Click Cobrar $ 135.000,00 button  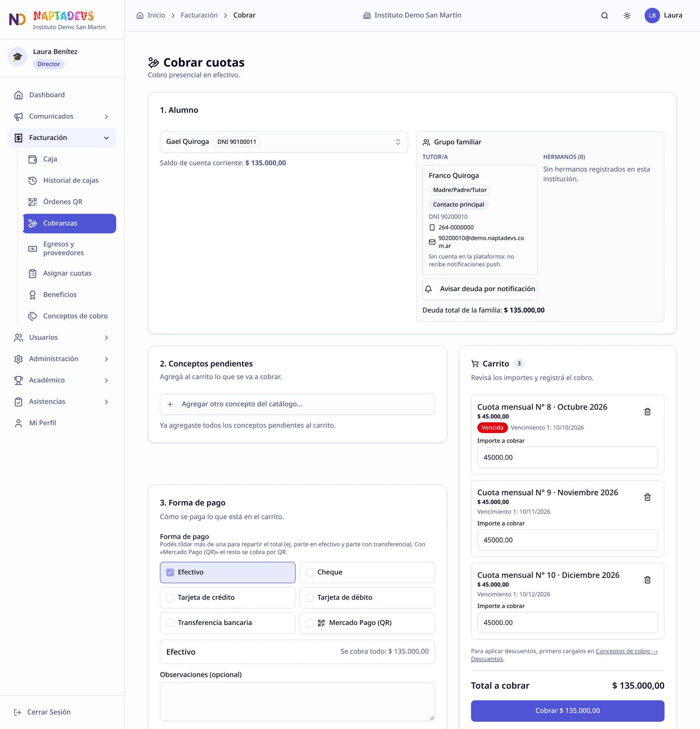567,711
